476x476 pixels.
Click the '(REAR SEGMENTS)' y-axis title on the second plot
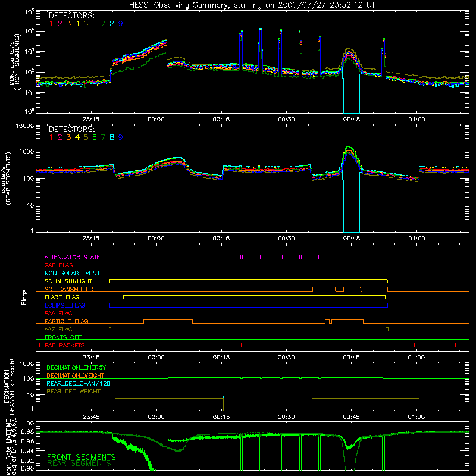coord(8,178)
